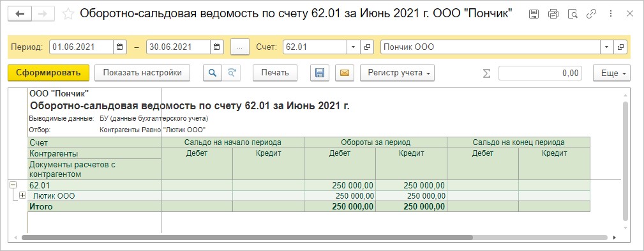Save report with toolbar diskette icon
Viewport: 644px width, 251px height.
coord(320,73)
